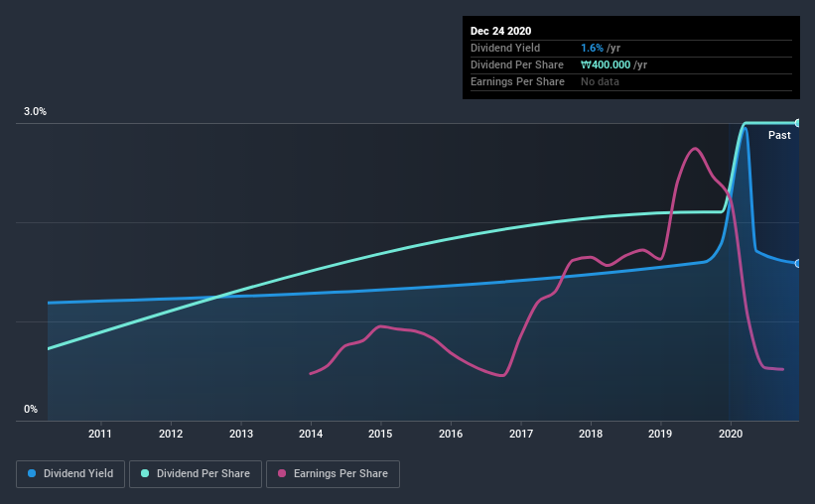815x504 pixels.
Task: Click the teal Dividend Per Share dot
Action: pyautogui.click(x=145, y=473)
